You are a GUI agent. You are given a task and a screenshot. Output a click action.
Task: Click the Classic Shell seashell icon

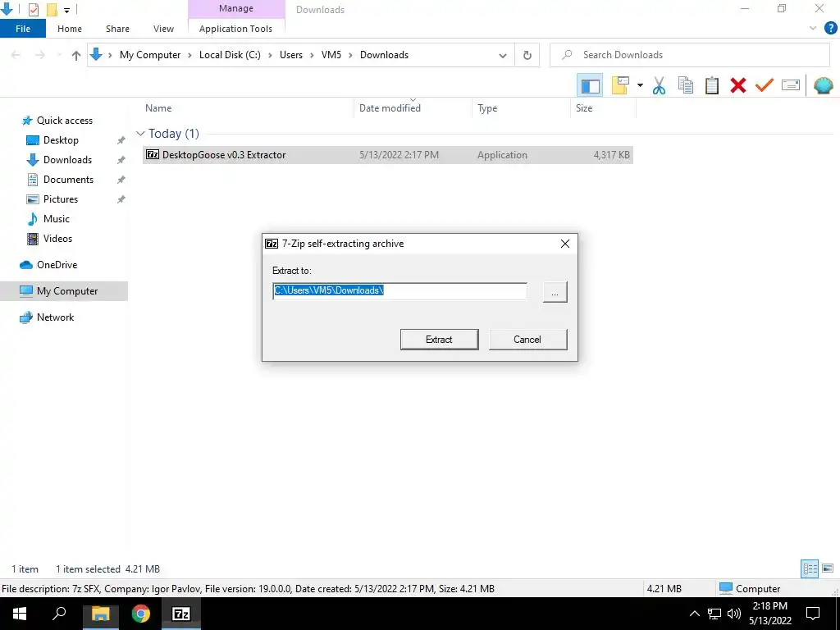(x=823, y=85)
